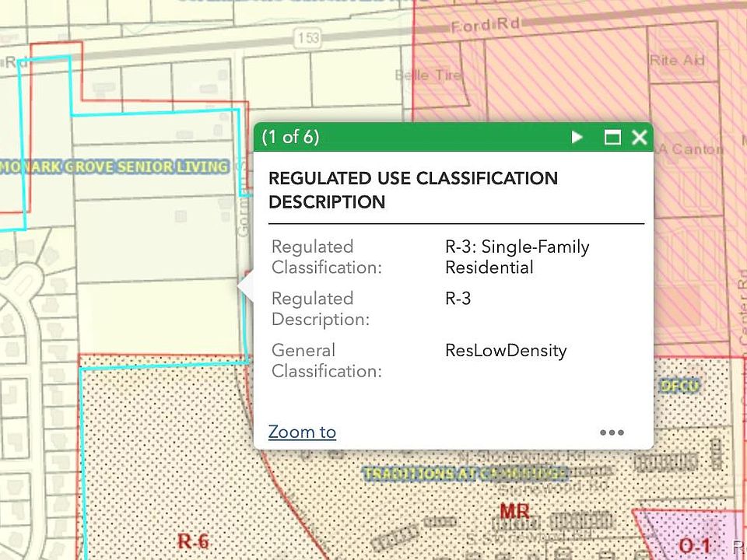Image resolution: width=747 pixels, height=560 pixels.
Task: Select the Monark Grove Senior Living label
Action: (115, 166)
